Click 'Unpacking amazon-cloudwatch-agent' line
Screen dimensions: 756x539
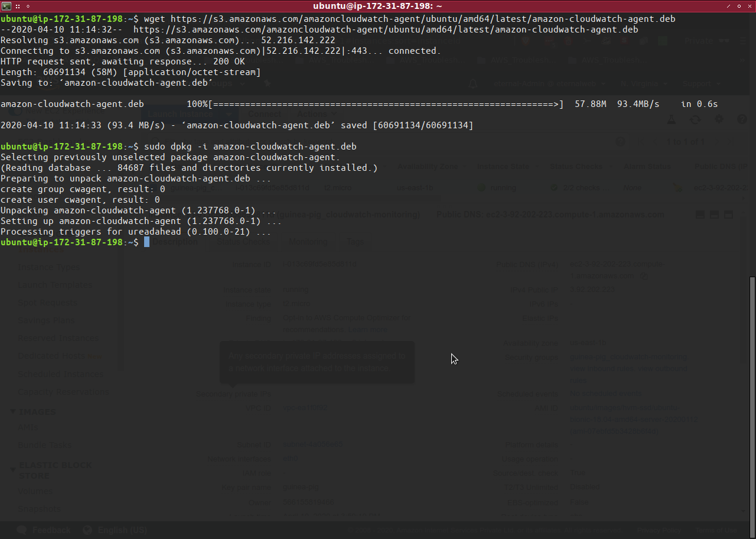139,210
